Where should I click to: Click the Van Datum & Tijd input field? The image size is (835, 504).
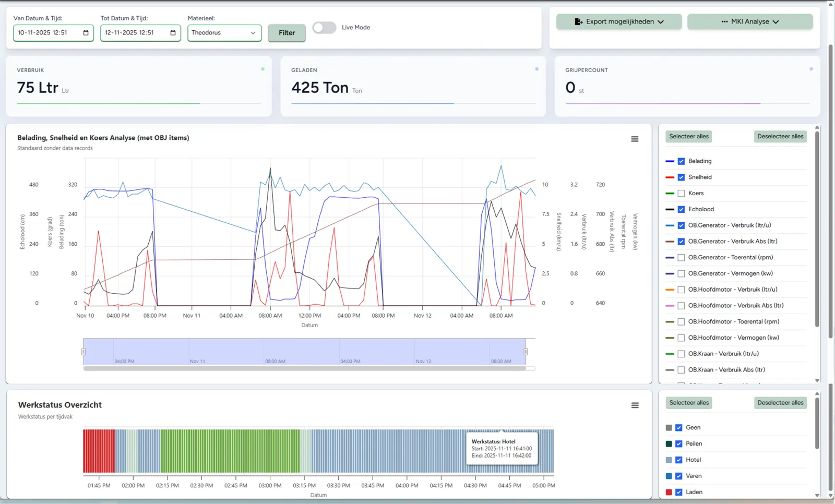click(x=53, y=33)
